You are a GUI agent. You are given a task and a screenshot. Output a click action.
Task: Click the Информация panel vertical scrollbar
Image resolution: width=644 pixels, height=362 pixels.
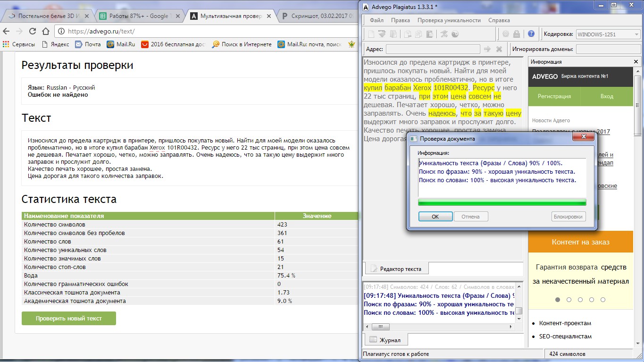click(x=638, y=208)
